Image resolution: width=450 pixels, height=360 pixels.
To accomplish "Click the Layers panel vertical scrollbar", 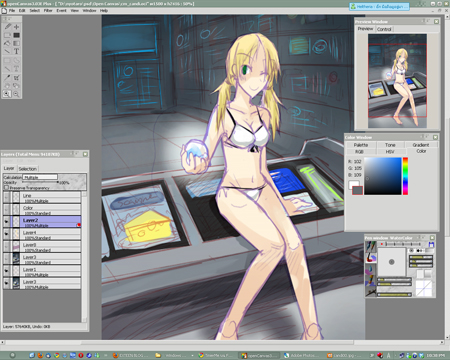I will click(85, 257).
